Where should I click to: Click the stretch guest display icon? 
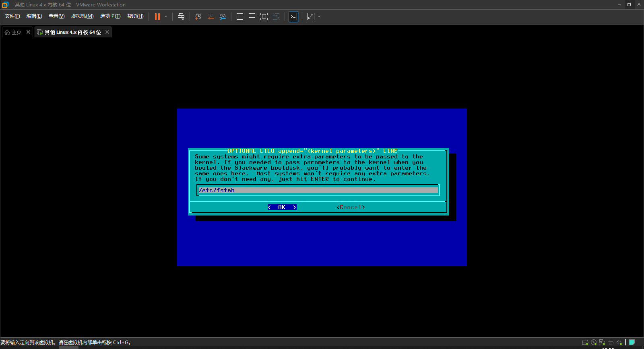[x=311, y=16]
